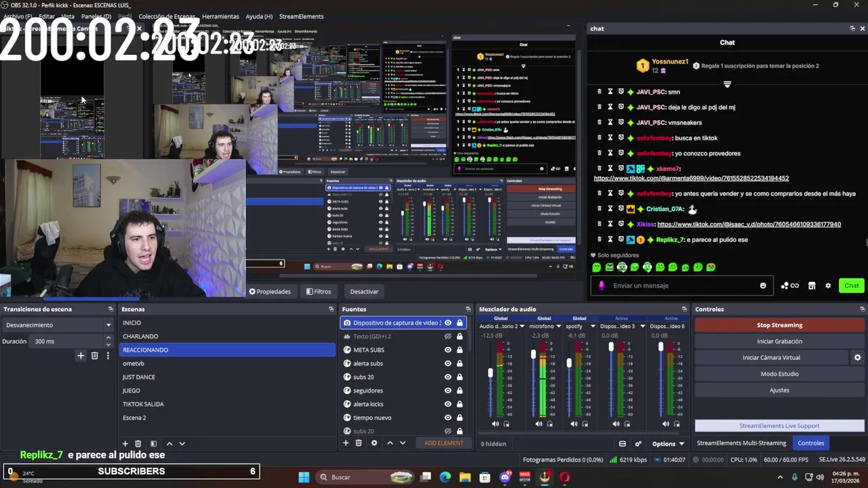Hide the META SUBS source
The image size is (868, 488).
[x=448, y=350]
